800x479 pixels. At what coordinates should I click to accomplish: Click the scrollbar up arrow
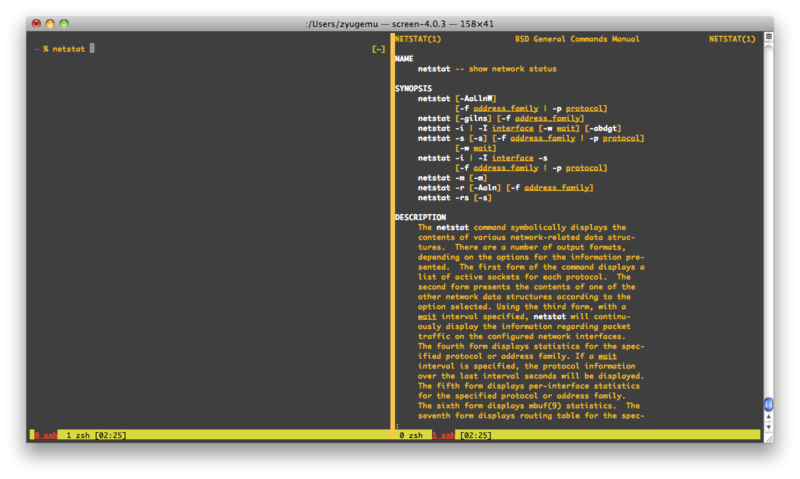click(768, 417)
